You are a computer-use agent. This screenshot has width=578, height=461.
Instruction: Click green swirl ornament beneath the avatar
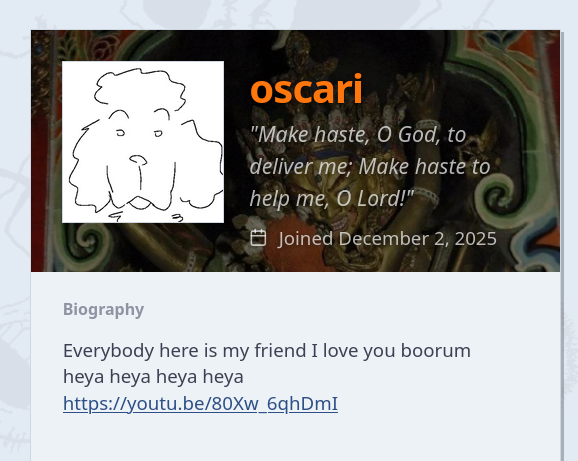click(x=87, y=241)
